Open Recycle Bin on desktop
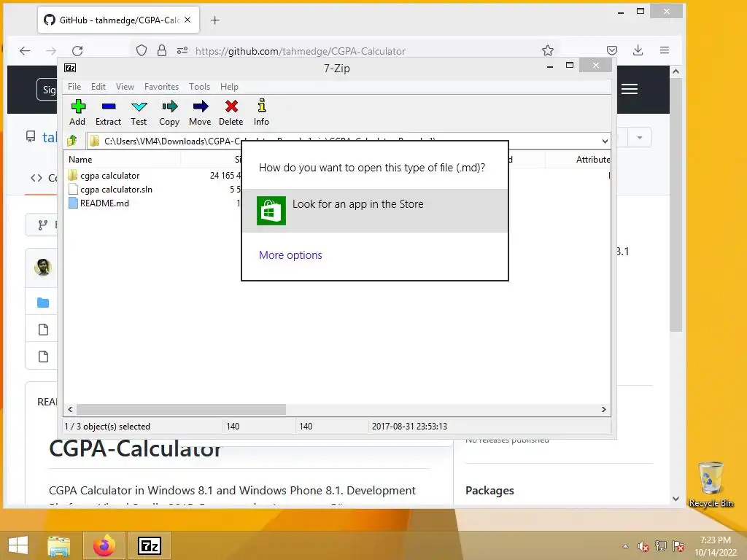Image resolution: width=747 pixels, height=560 pixels. pyautogui.click(x=711, y=484)
